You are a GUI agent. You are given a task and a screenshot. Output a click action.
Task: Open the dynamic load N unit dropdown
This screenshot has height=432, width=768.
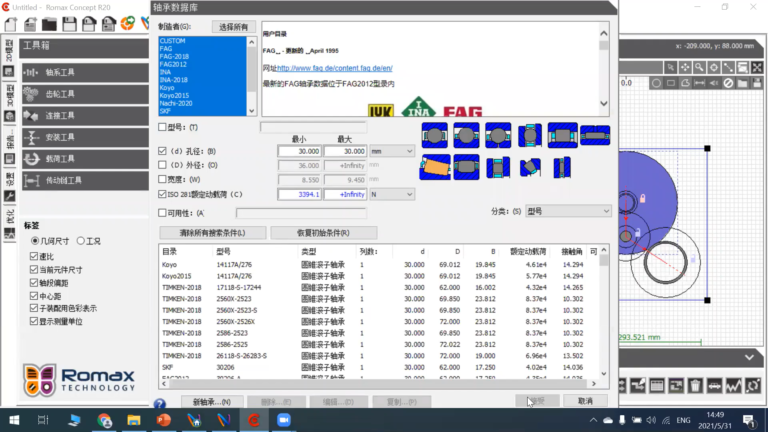coord(392,194)
